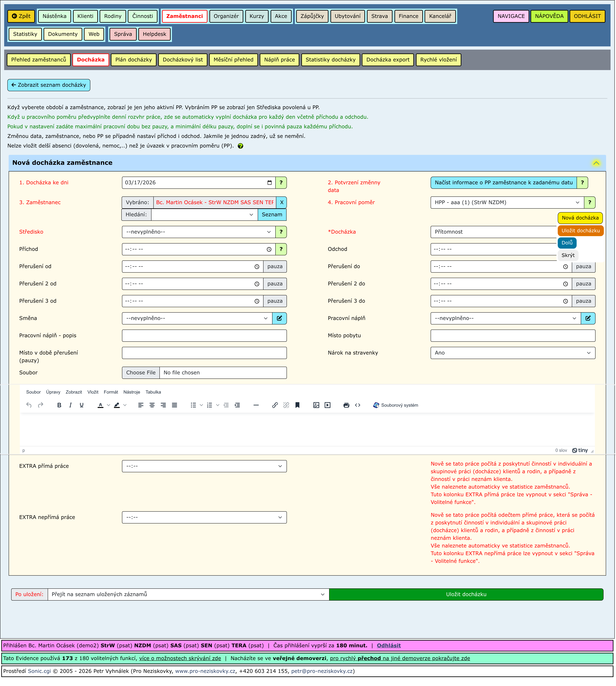The height and width of the screenshot is (686, 616).
Task: Click the print icon in editor toolbar
Action: tap(346, 405)
